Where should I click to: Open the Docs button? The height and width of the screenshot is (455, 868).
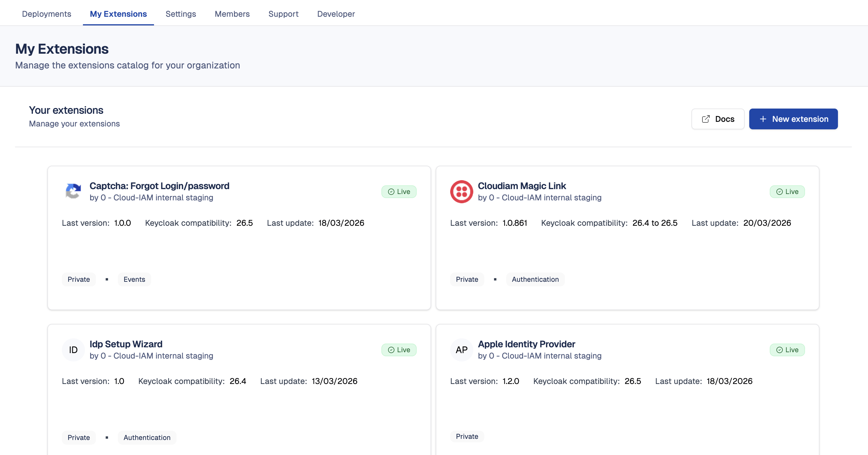[718, 119]
